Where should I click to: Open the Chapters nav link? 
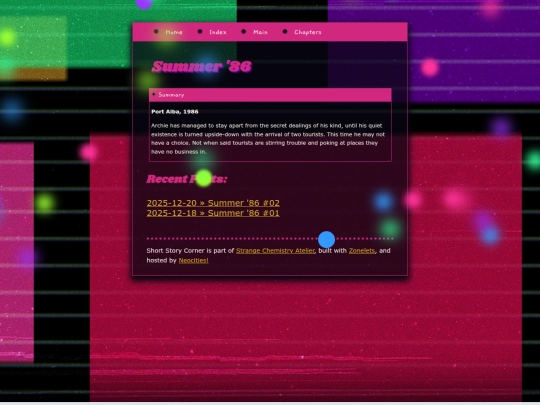pos(308,32)
